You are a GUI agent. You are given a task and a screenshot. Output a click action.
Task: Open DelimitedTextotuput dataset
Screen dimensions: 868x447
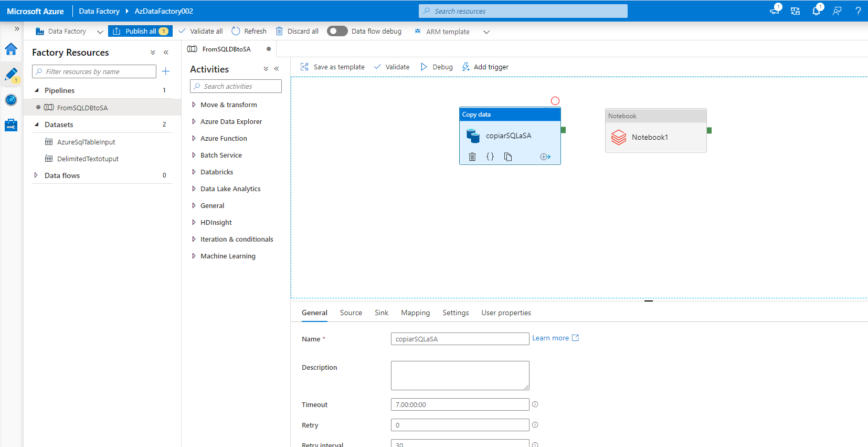click(88, 159)
